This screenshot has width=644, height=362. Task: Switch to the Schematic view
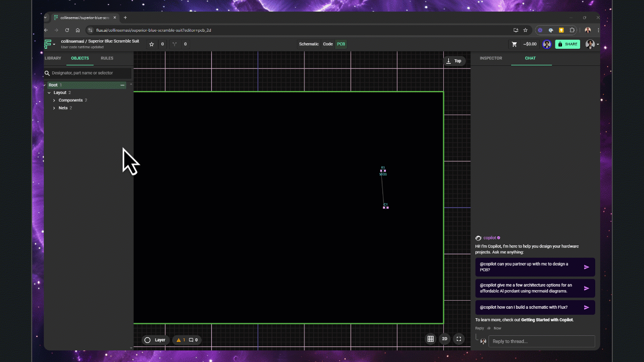[309, 44]
